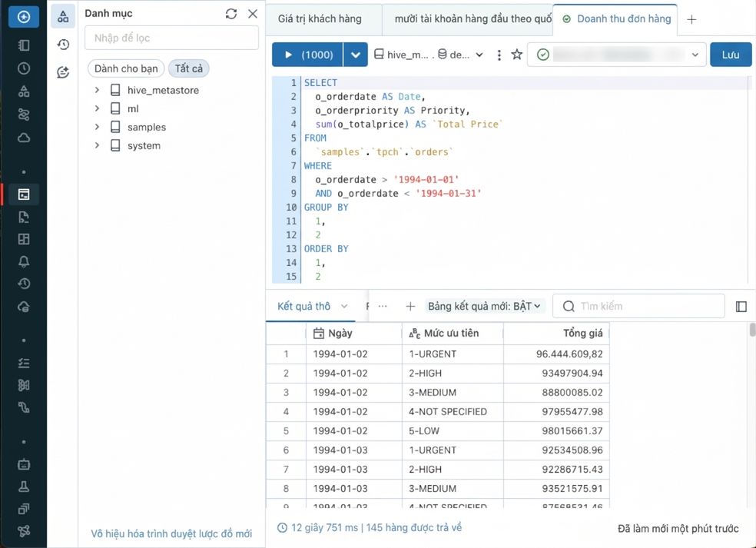Open the kebab menu beside the star
This screenshot has height=548, width=756.
click(x=499, y=55)
